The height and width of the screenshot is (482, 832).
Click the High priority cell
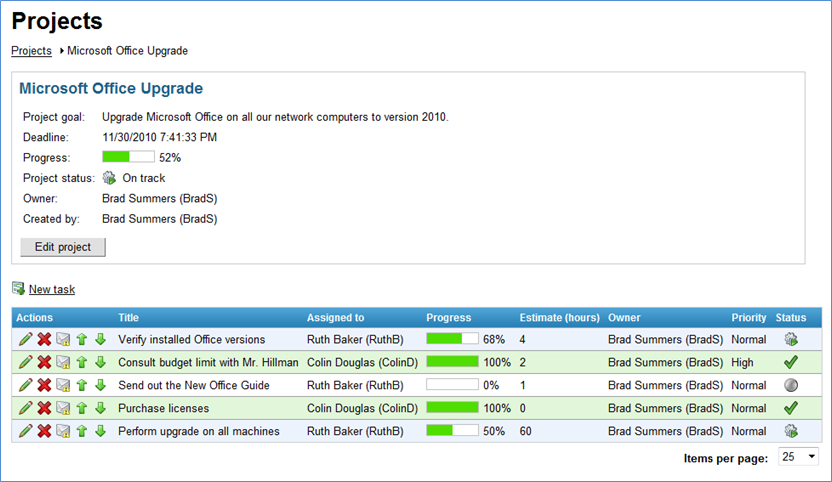click(742, 362)
